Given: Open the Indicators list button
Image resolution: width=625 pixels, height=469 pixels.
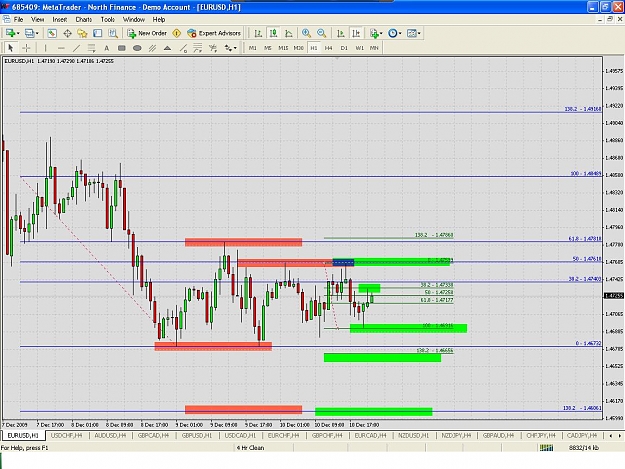Looking at the screenshot, I should coord(373,33).
